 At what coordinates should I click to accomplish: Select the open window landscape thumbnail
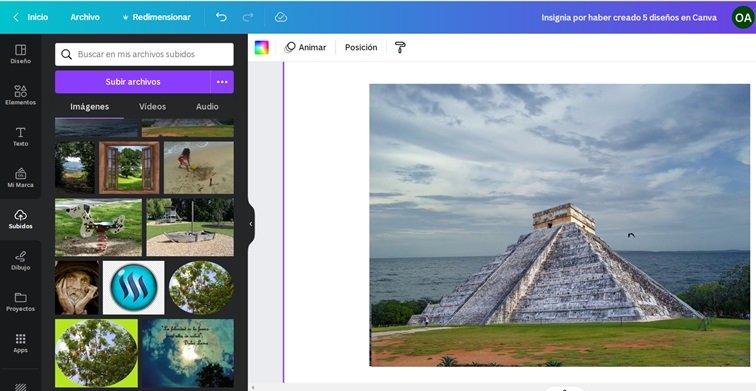[x=129, y=168]
